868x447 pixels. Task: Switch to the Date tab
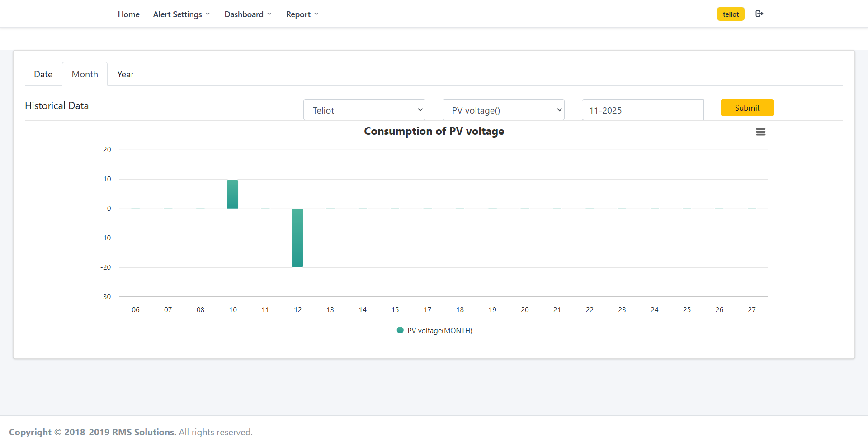tap(43, 74)
